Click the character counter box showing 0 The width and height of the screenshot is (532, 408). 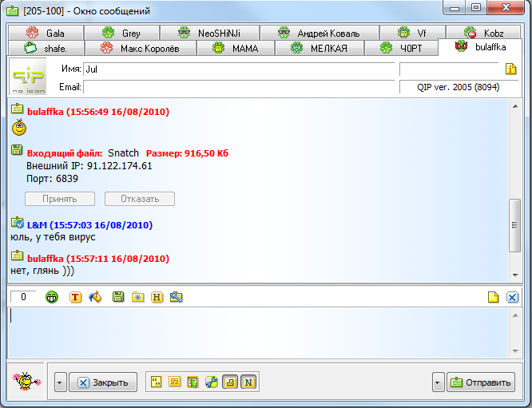point(23,297)
